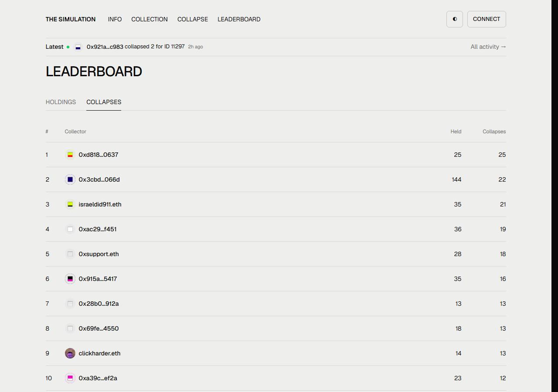The image size is (558, 392).
Task: Click Collapses value 21 for israeldid911.eth
Action: (x=503, y=204)
